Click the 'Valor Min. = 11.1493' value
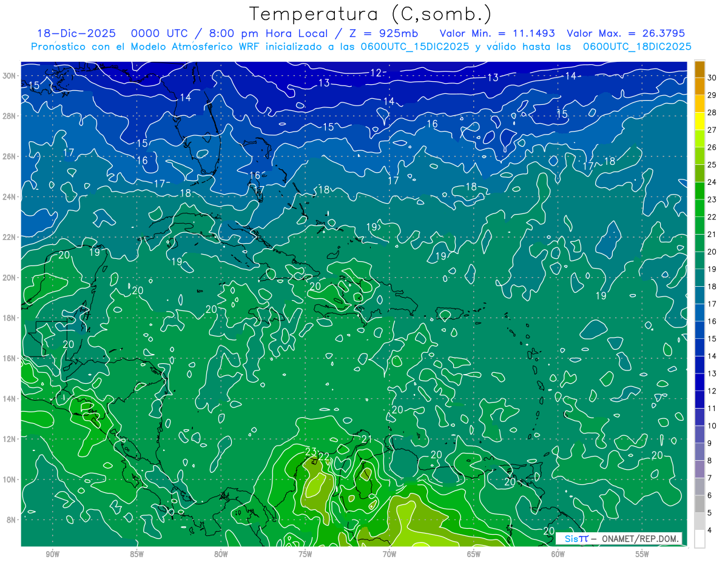Screen dimensions: 728x562 [498, 33]
